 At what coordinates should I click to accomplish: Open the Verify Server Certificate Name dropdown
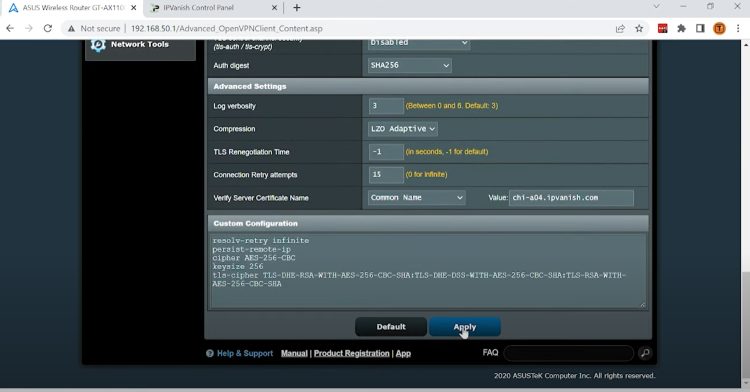click(416, 197)
